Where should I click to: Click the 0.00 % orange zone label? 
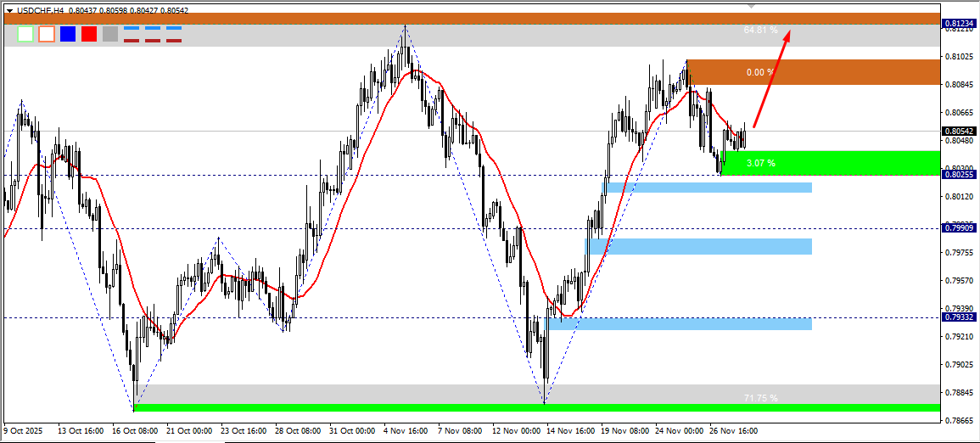tap(760, 72)
